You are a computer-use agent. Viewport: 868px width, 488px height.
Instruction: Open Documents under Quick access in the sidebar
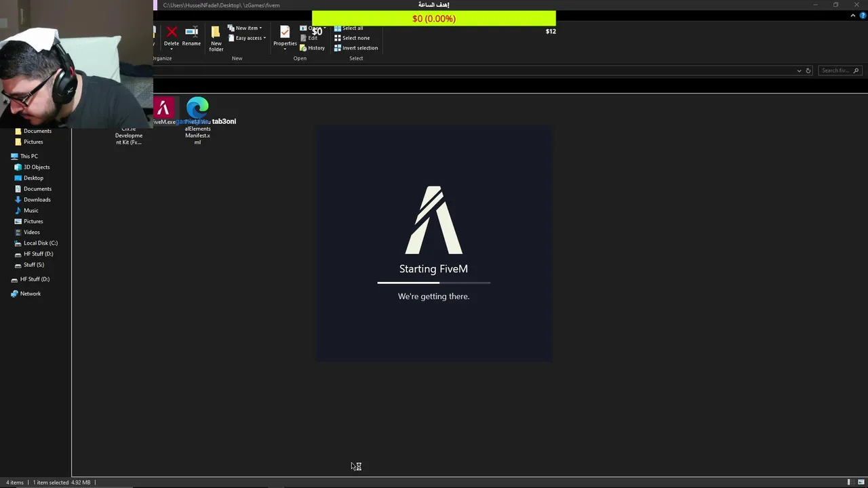pos(33,131)
